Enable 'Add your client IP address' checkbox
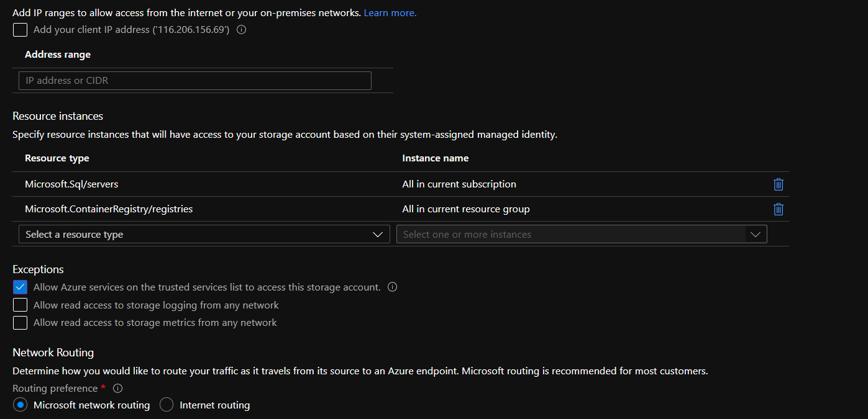This screenshot has width=868, height=419. click(x=21, y=30)
